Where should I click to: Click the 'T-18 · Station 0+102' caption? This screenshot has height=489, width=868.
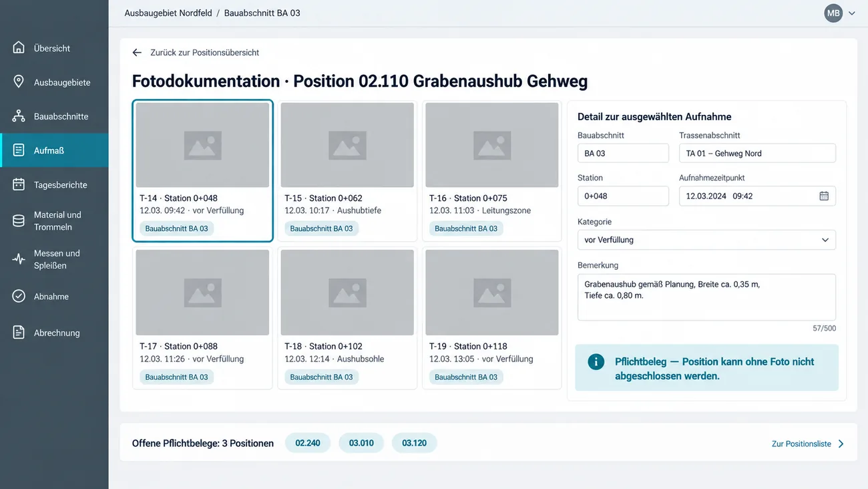[x=323, y=346]
